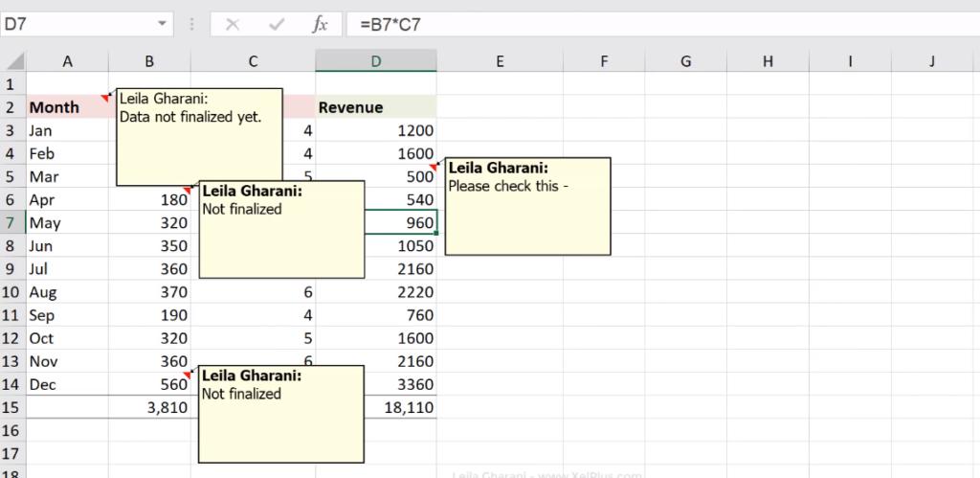Select column C header

[253, 61]
